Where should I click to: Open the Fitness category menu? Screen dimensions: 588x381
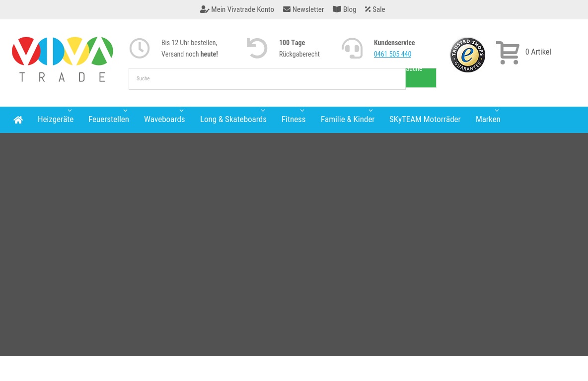pos(294,120)
